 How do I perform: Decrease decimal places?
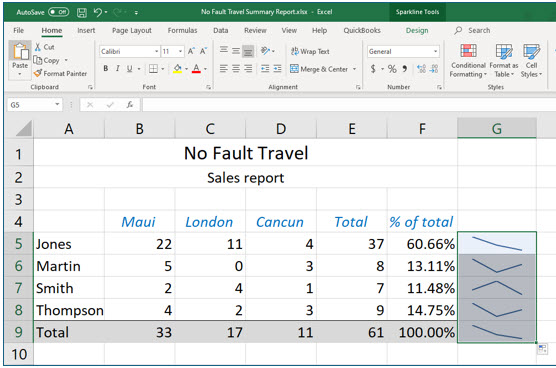pyautogui.click(x=434, y=68)
